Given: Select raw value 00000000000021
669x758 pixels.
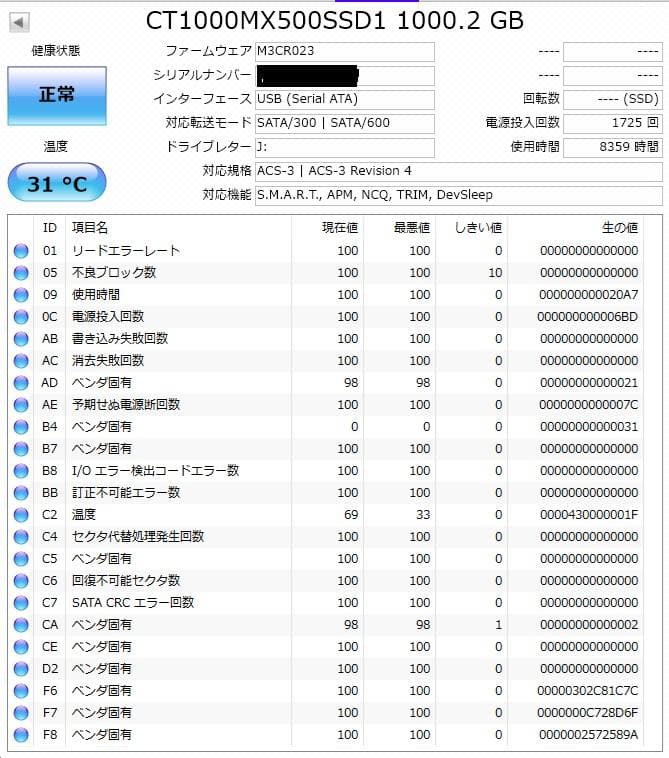Looking at the screenshot, I should point(589,383).
